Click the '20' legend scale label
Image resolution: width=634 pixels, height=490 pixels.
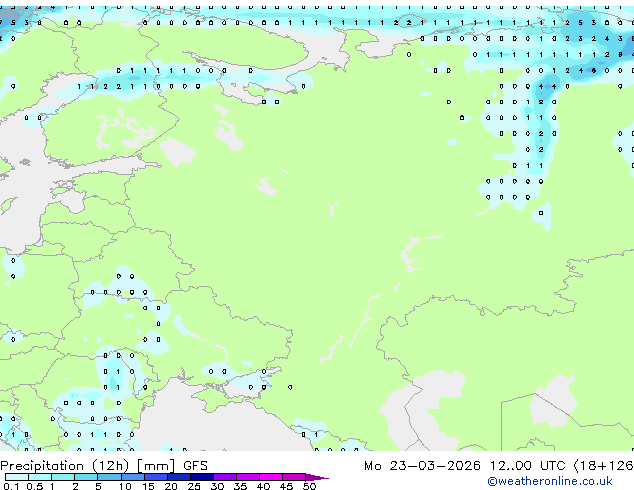click(x=171, y=486)
